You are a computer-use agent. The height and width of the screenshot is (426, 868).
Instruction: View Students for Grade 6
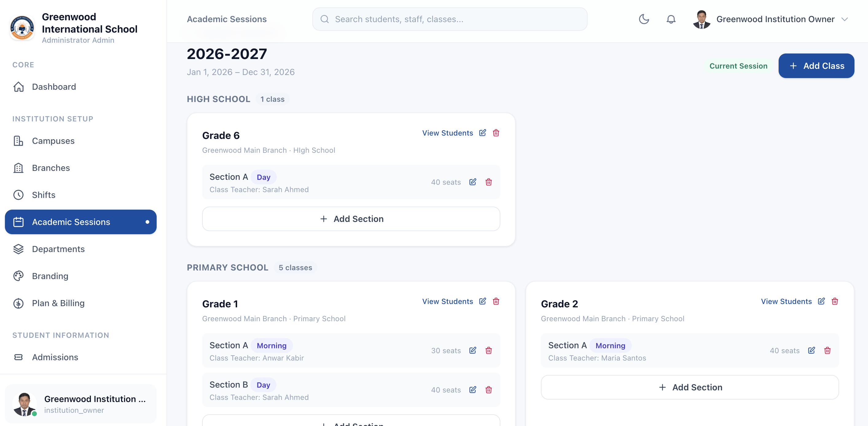[x=448, y=133]
